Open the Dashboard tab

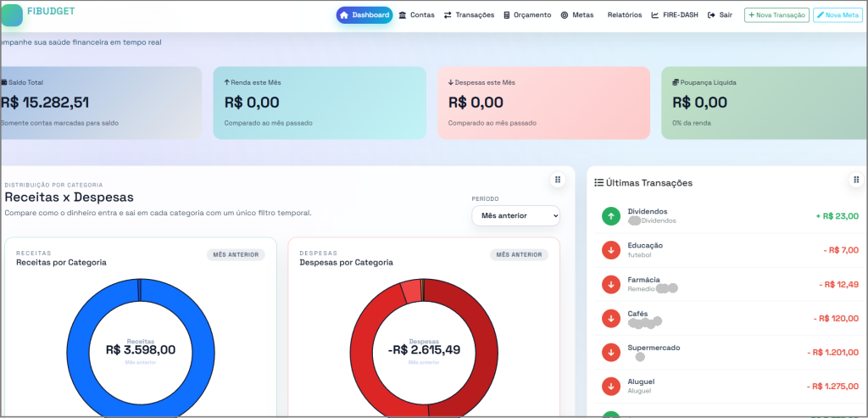pos(364,15)
